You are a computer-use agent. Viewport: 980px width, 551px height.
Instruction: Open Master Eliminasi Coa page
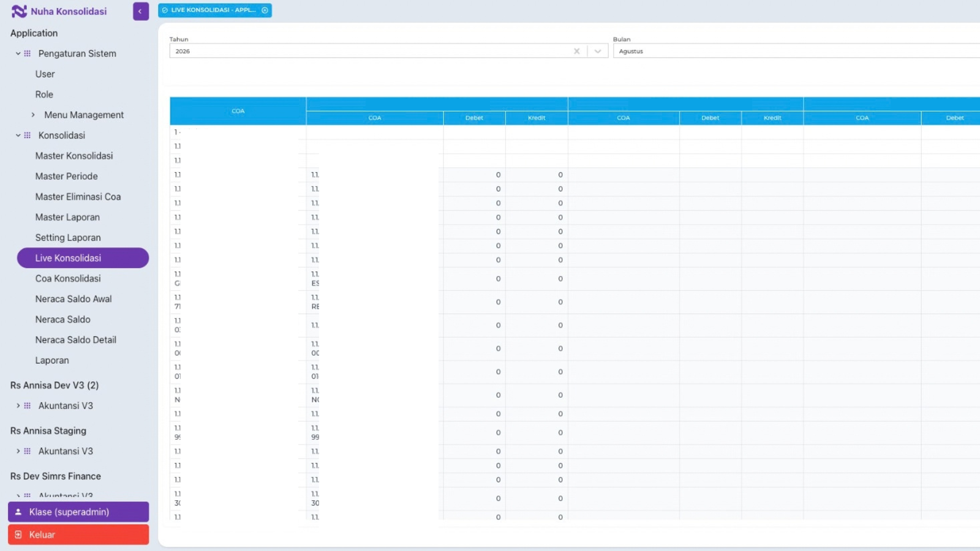point(78,197)
